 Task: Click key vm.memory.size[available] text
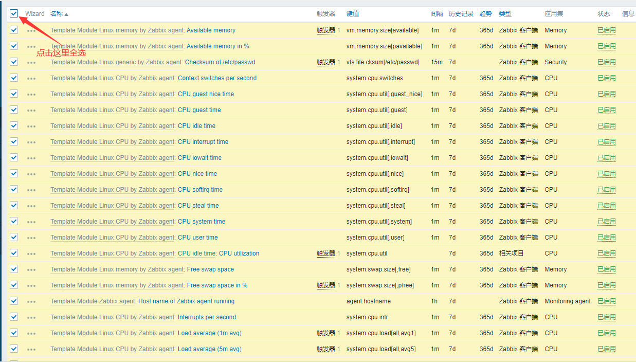tap(383, 30)
